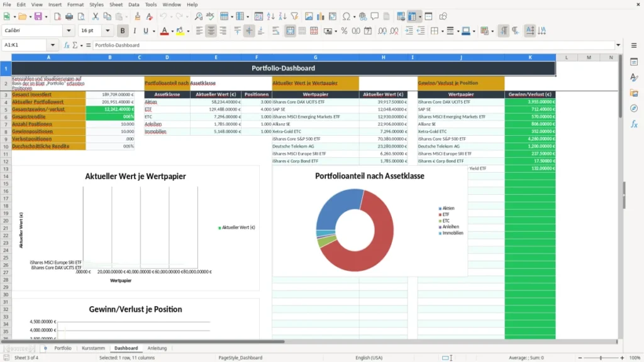Toggle Align left
This screenshot has width=644, height=362.
coord(199,31)
